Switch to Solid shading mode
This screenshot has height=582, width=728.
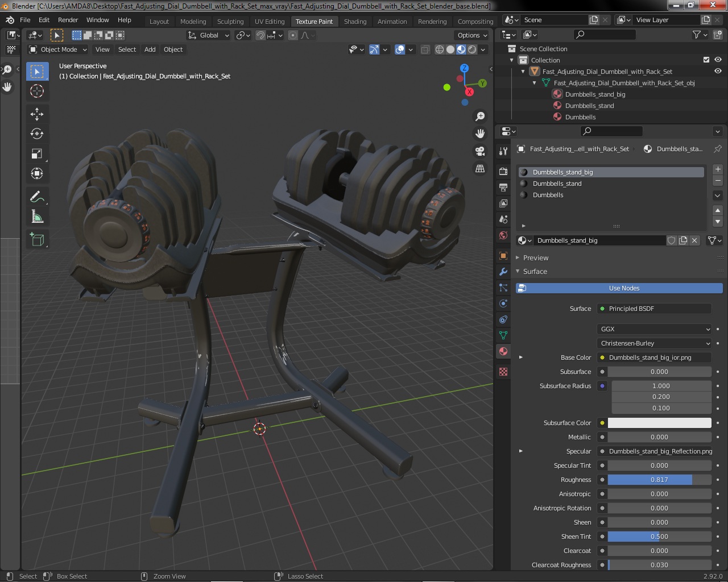click(x=450, y=49)
